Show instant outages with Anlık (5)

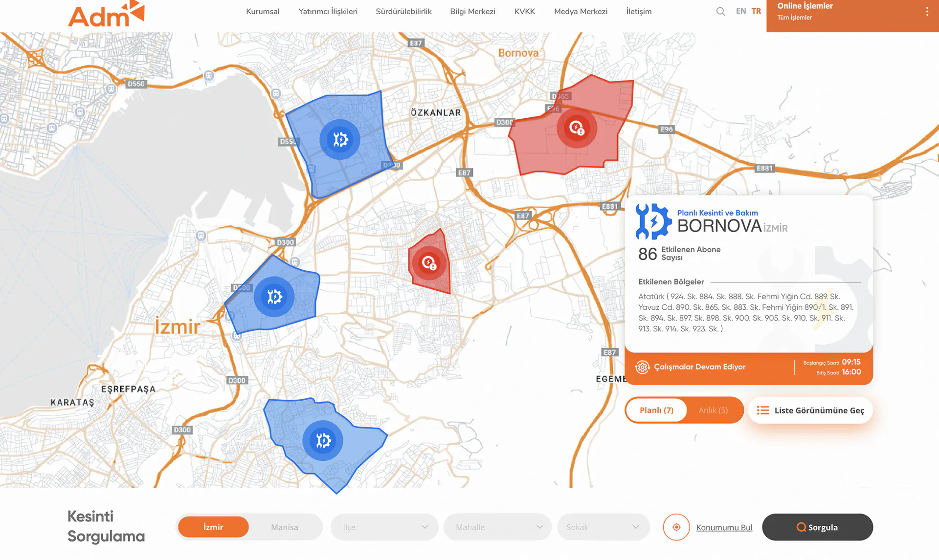[x=713, y=410]
